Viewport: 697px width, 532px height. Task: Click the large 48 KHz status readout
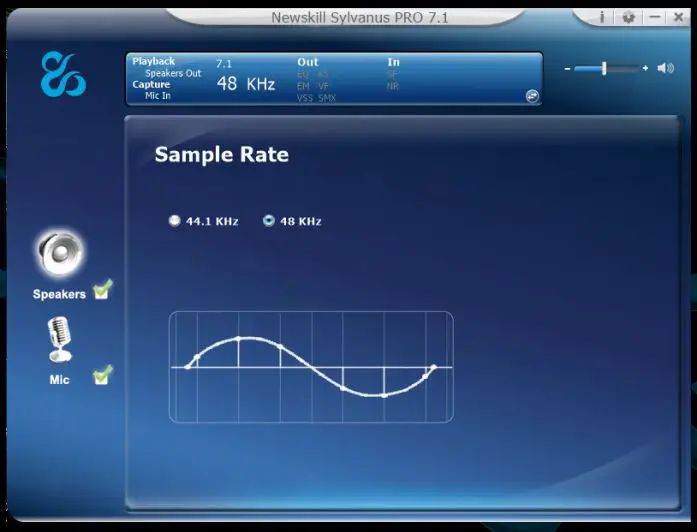(x=246, y=84)
